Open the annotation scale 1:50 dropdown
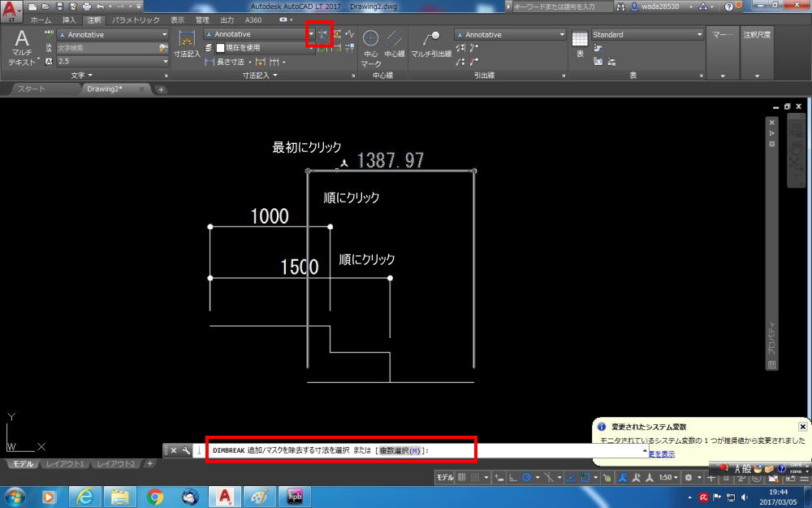This screenshot has width=812, height=508. click(x=668, y=477)
